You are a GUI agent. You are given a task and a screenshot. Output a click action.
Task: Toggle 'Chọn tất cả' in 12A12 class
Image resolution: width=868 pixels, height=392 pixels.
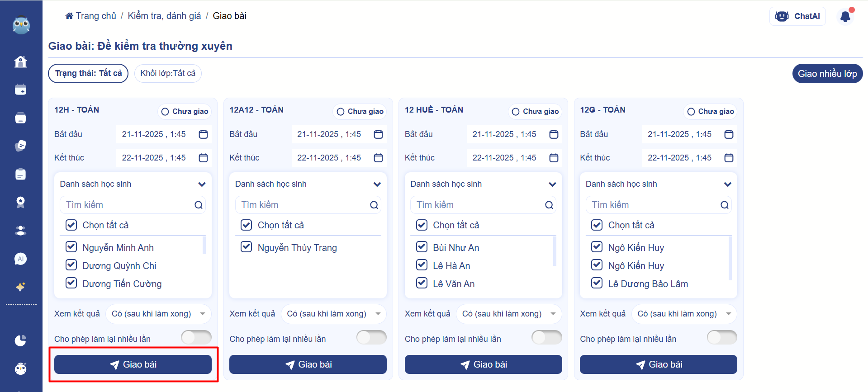point(247,225)
